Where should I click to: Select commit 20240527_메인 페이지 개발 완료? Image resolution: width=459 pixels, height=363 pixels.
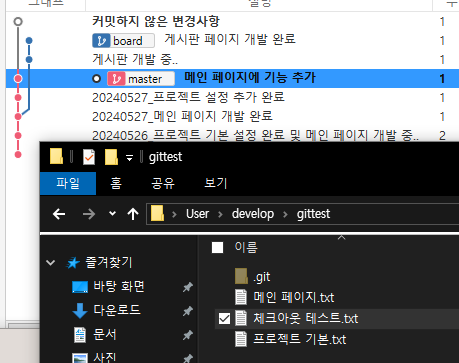182,117
